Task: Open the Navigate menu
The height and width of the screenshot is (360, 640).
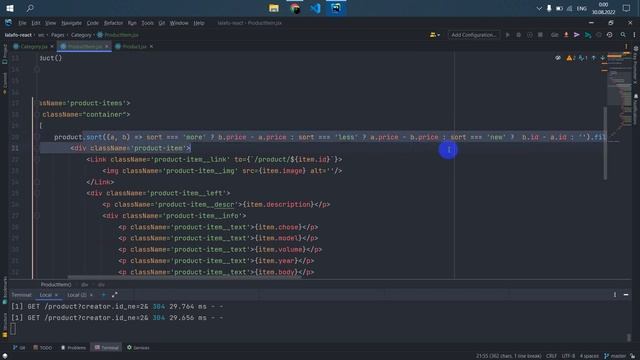Action: tap(71, 23)
